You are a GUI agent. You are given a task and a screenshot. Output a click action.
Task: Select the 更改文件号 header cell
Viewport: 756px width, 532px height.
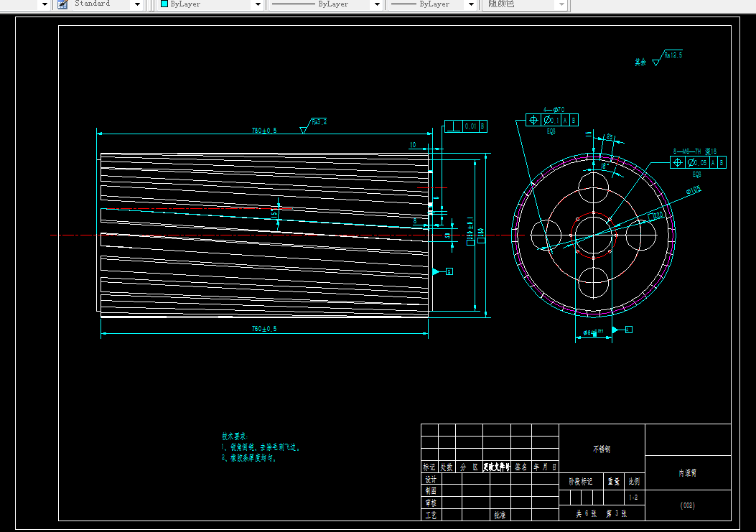coord(497,467)
